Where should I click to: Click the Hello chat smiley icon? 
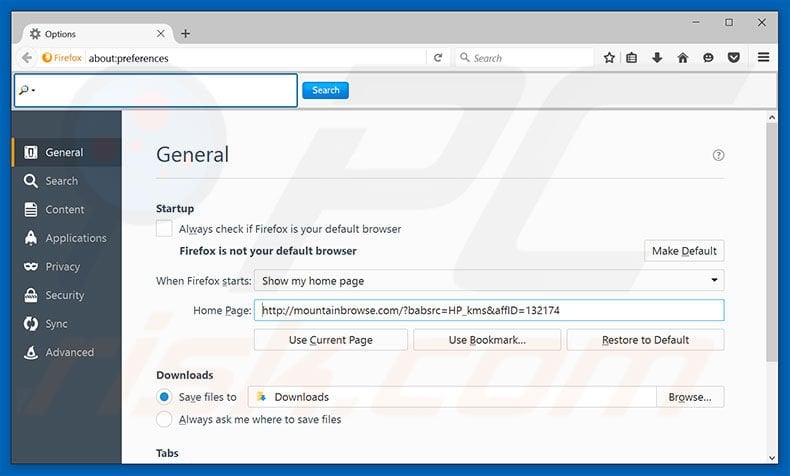coord(708,58)
